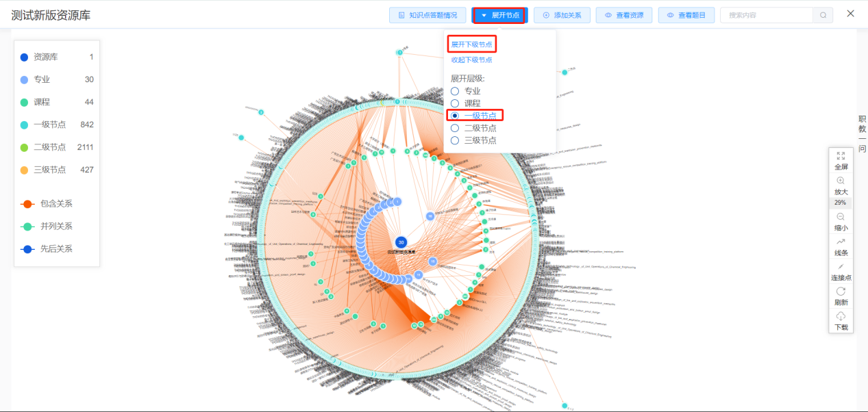Click the 二级节点 2111 legend entry
The height and width of the screenshot is (412, 868).
[57, 147]
